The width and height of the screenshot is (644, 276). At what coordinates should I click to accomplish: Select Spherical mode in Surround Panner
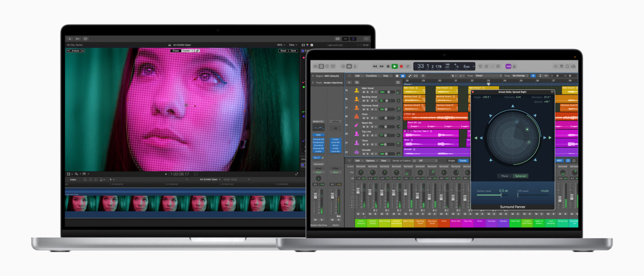(520, 176)
